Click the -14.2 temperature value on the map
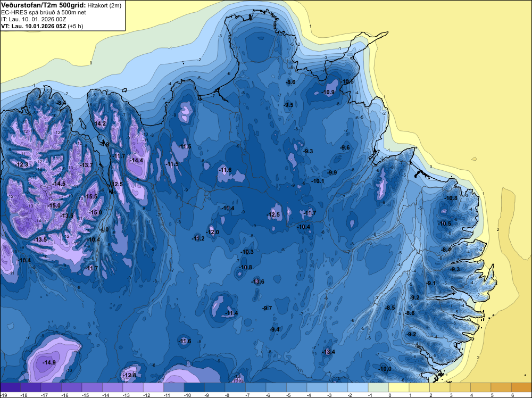Screen dimensions: 532x398 (100, 124)
